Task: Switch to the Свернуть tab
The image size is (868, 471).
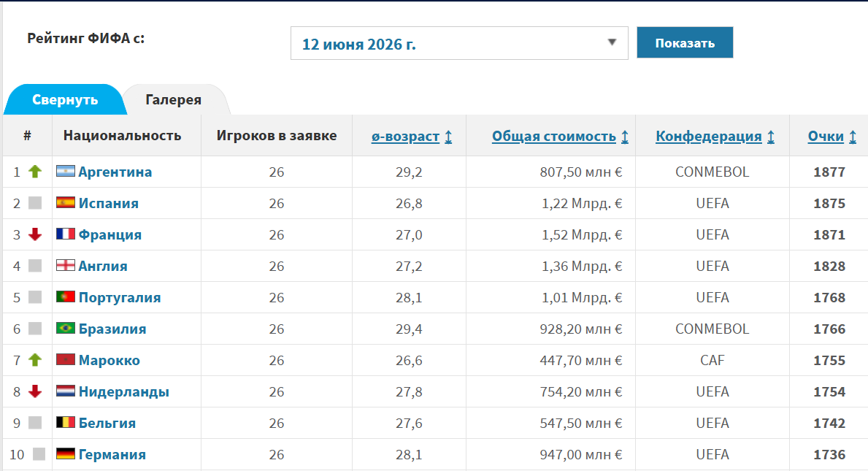Action: coord(65,99)
